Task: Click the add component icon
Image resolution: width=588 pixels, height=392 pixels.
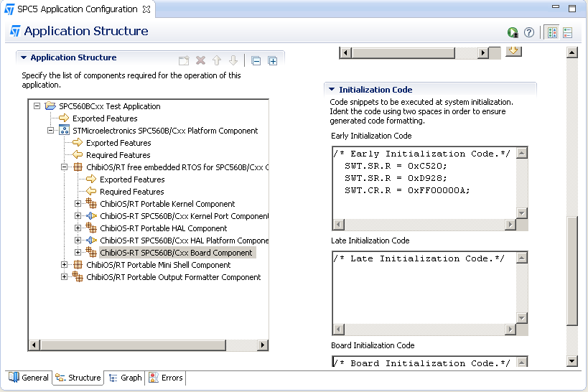Action: (x=184, y=60)
